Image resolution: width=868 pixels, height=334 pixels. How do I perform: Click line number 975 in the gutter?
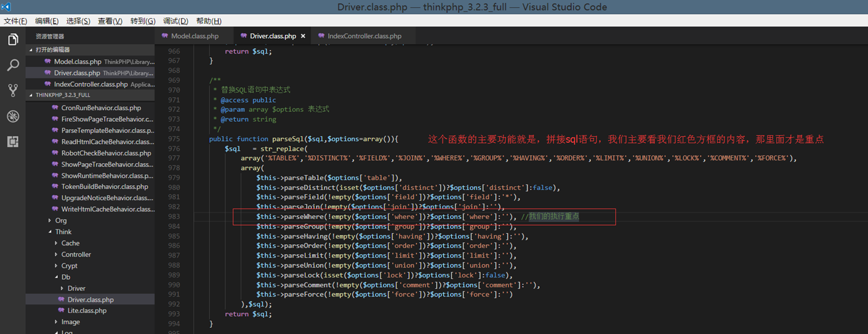tap(174, 139)
